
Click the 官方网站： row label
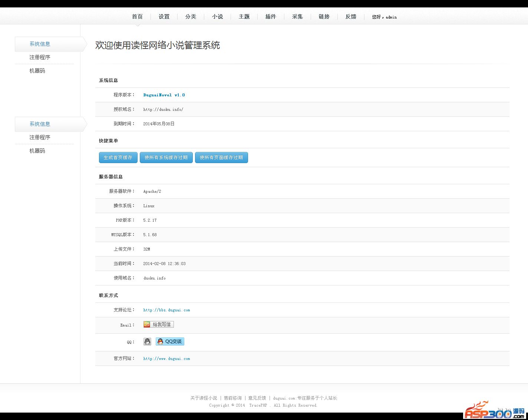tap(124, 358)
